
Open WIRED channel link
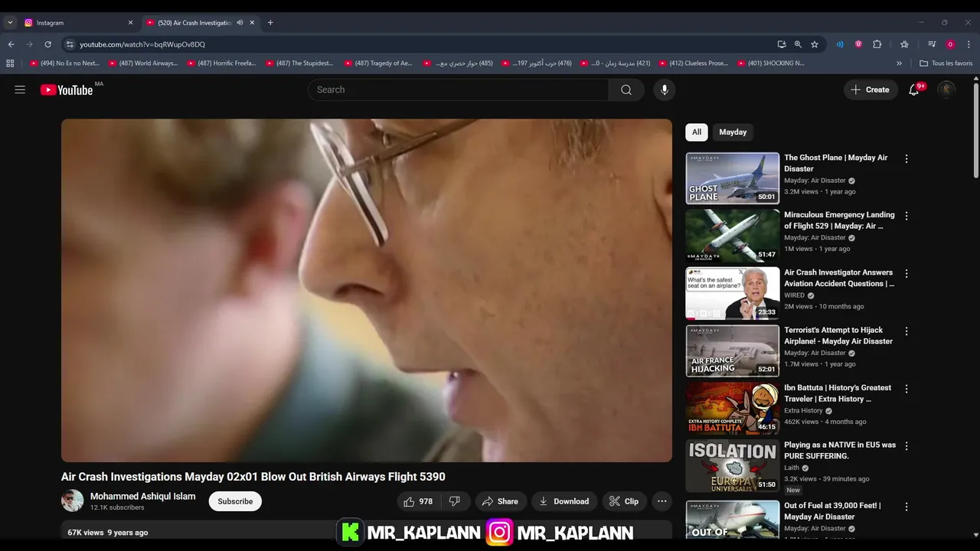(794, 295)
